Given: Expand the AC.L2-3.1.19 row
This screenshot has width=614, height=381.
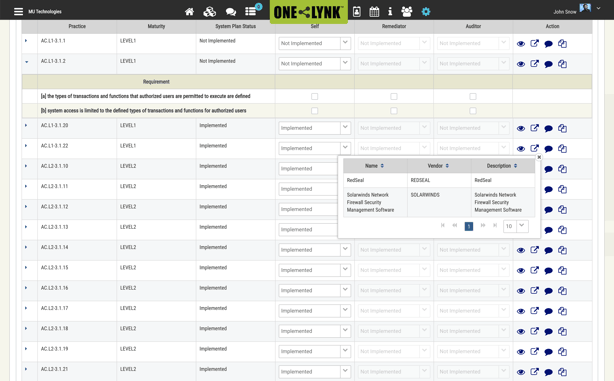Looking at the screenshot, I should 26,349.
